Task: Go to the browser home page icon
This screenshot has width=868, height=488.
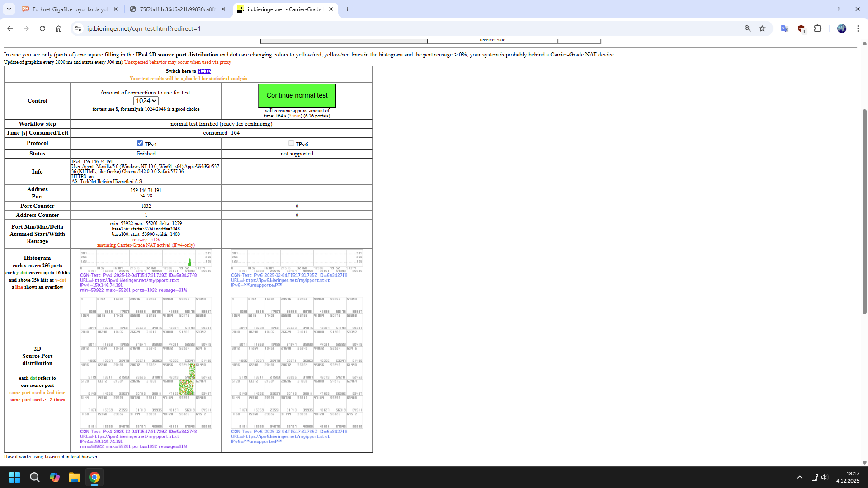Action: click(59, 28)
